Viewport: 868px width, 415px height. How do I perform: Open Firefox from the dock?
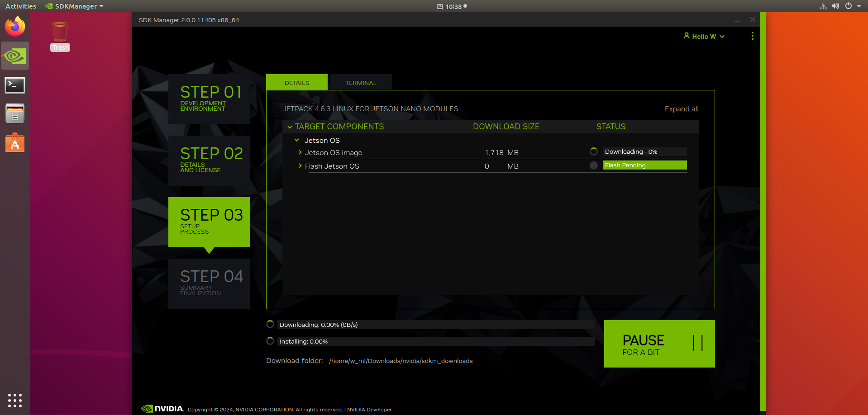(x=15, y=27)
